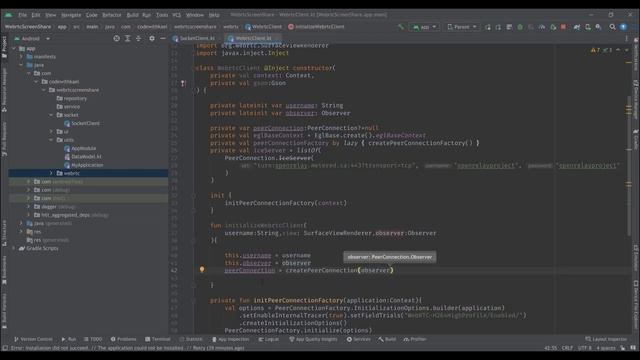Open Search Everywhere magnifier icon

pos(612,27)
